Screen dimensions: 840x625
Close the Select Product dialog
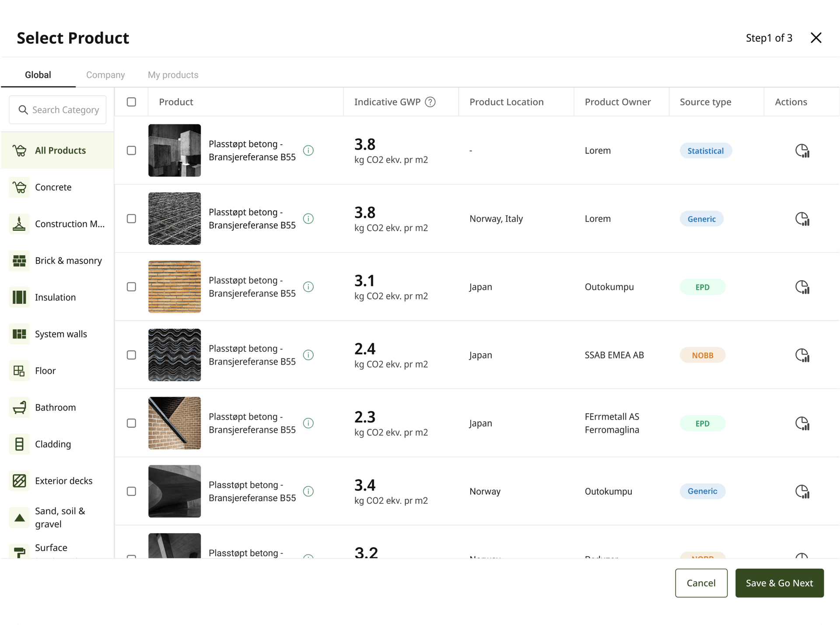(x=816, y=38)
